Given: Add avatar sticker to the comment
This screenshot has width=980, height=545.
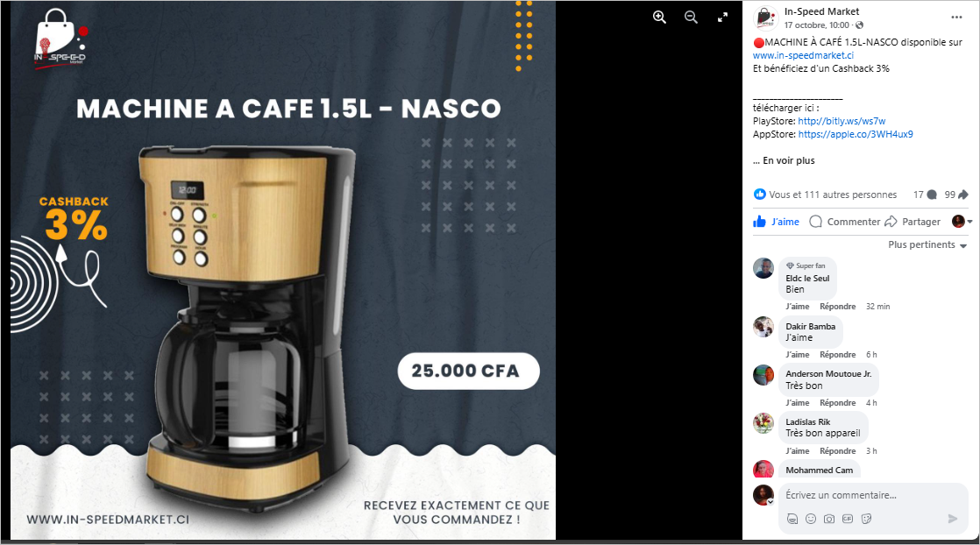Looking at the screenshot, I should tap(792, 519).
